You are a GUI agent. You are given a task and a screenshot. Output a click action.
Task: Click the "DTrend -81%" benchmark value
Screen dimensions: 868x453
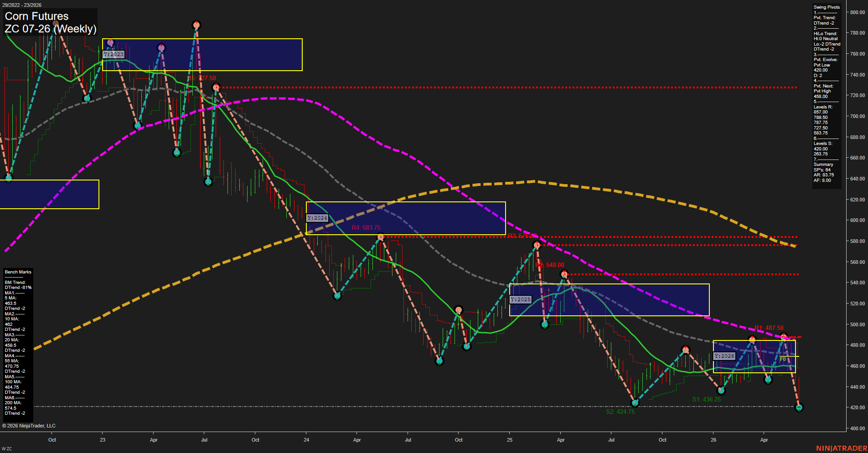point(18,288)
